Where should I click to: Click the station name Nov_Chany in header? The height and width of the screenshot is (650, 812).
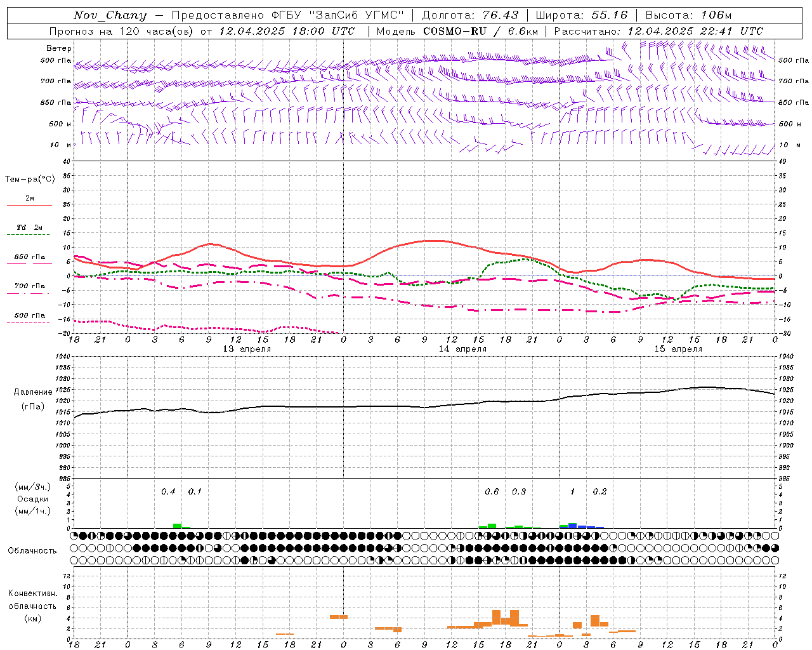110,15
